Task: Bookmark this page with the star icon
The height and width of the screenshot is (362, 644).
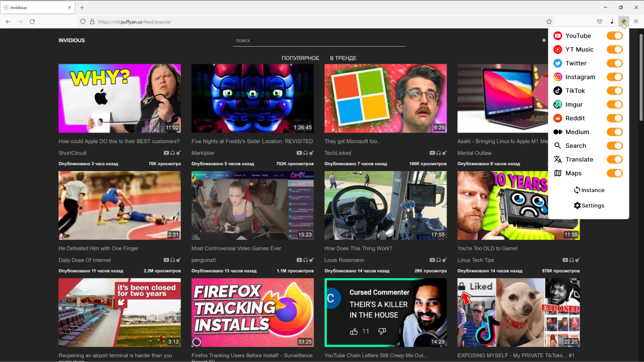Action: [549, 21]
